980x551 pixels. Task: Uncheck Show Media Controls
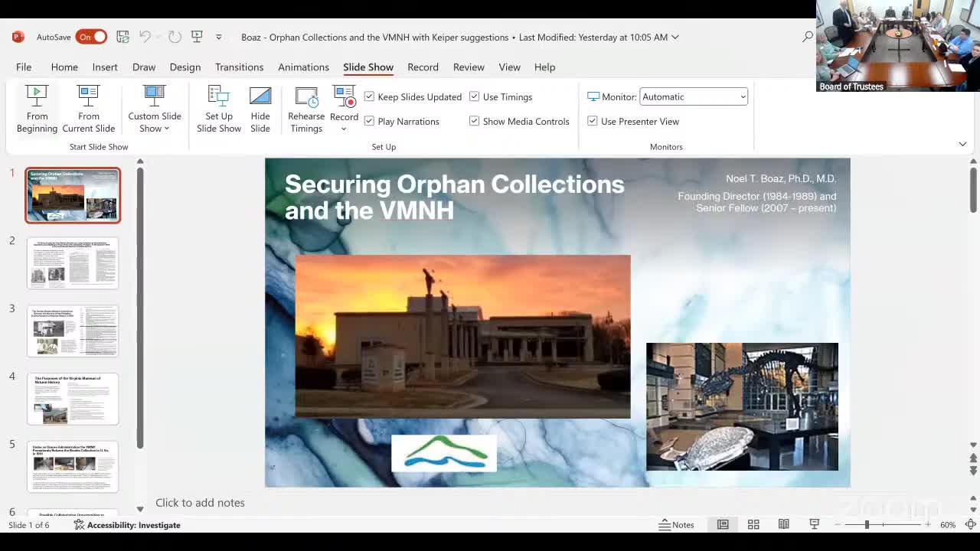click(x=475, y=122)
